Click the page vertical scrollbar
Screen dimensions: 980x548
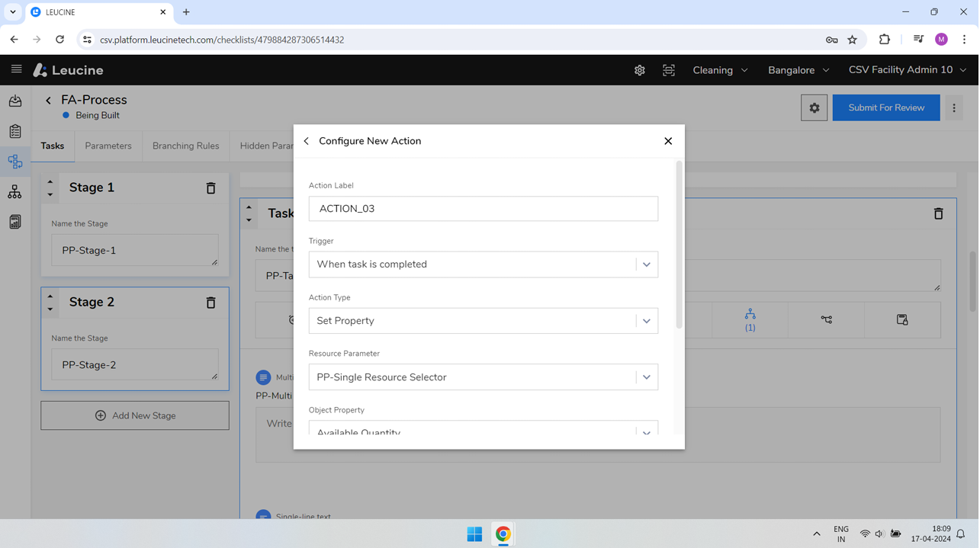[972, 281]
